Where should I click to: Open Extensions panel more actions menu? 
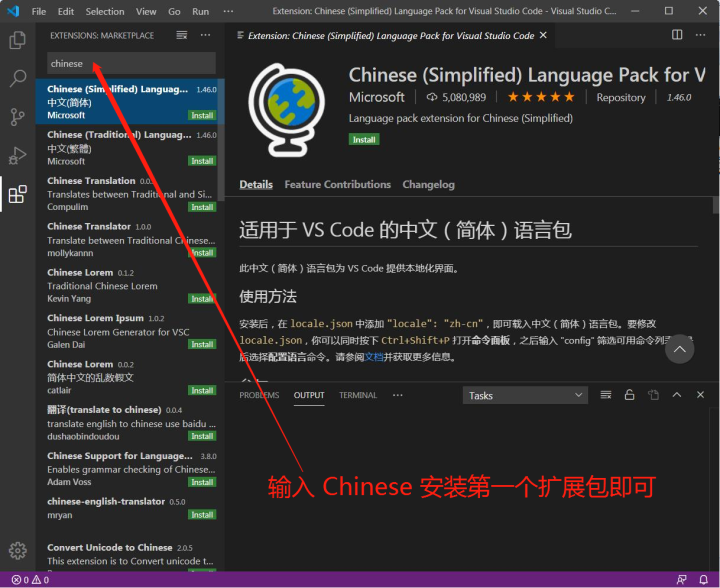205,35
